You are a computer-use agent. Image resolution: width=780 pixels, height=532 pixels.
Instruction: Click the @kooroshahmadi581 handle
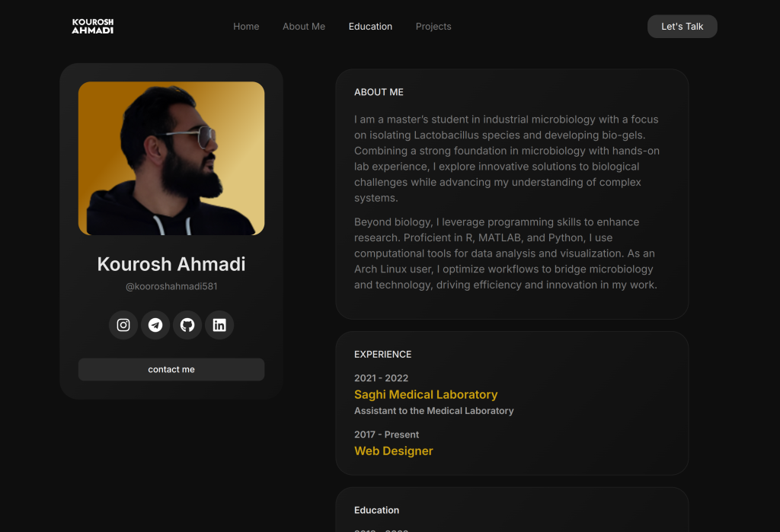coord(171,286)
